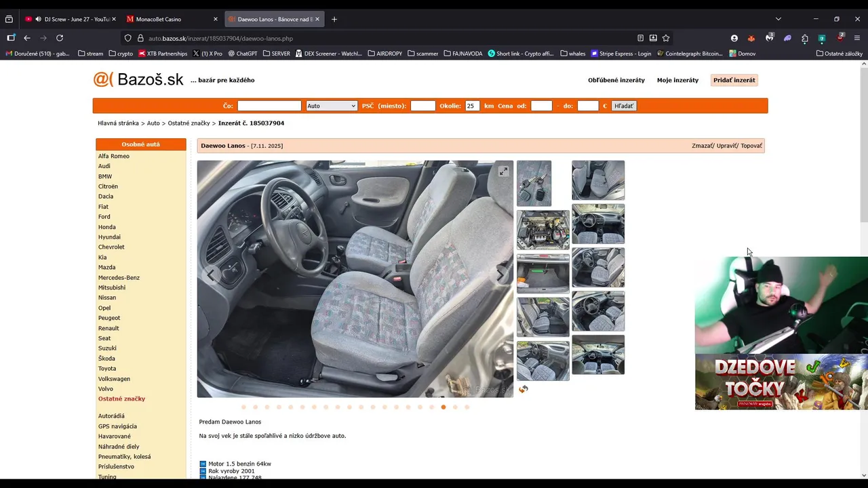Click the Hľadať search button

[x=624, y=106]
